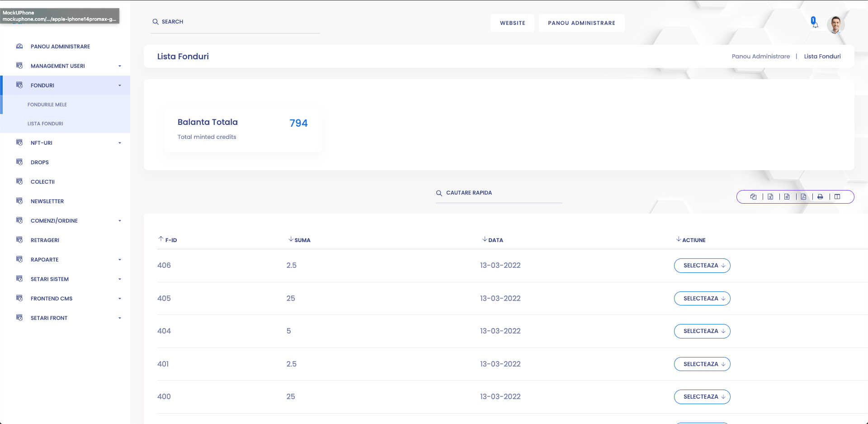Image resolution: width=868 pixels, height=424 pixels.
Task: Expand the Management Useri menu arrow
Action: coord(120,66)
